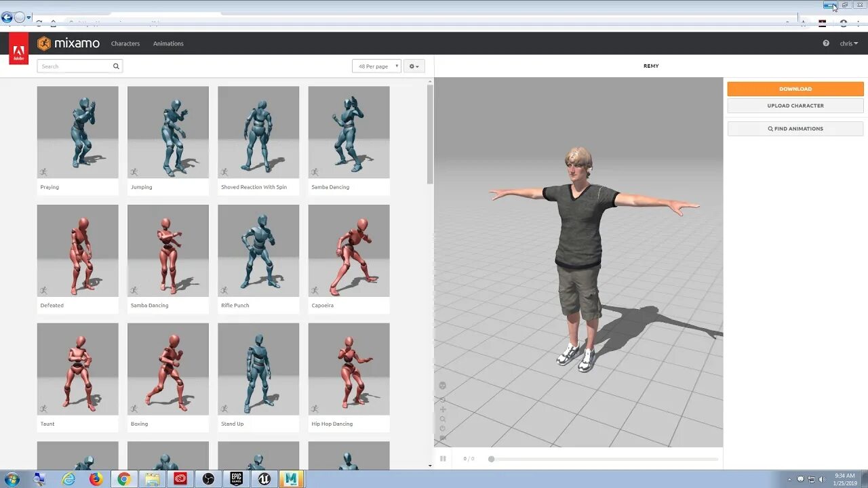Select the Jumping animation thumbnail
Screen dimensions: 868x488
168,132
